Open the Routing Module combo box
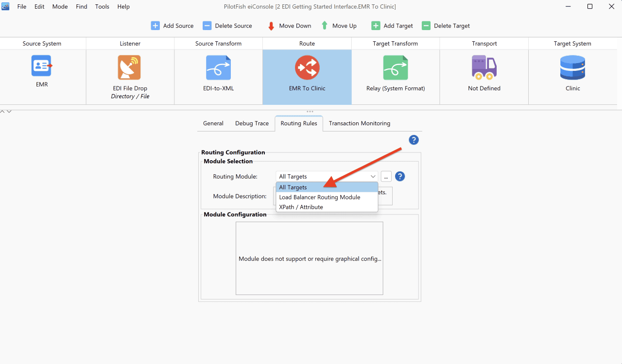The height and width of the screenshot is (364, 622). tap(327, 177)
